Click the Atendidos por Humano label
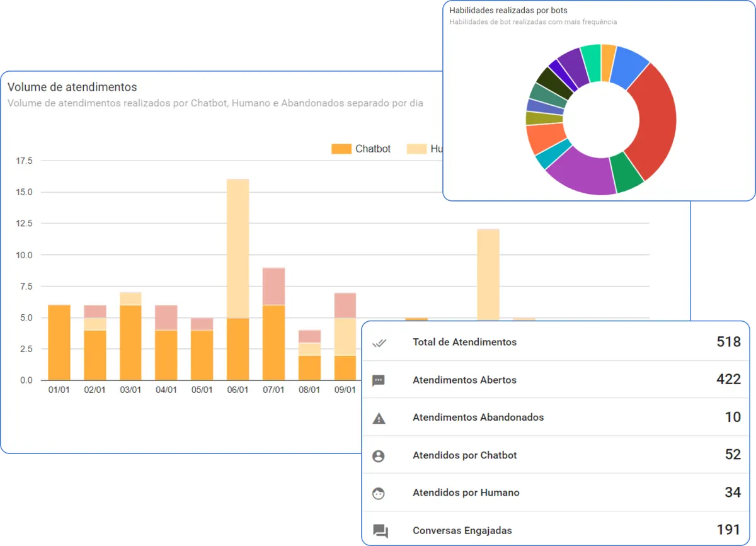The image size is (756, 546). tap(466, 492)
